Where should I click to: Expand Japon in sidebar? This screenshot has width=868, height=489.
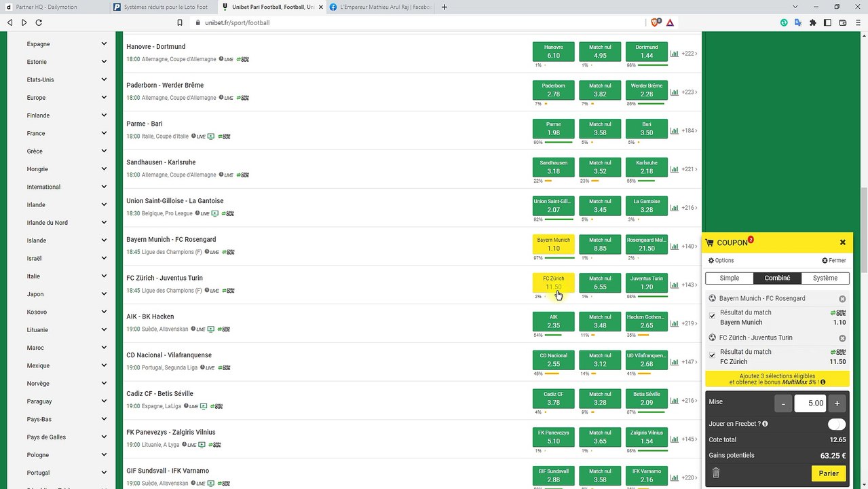click(104, 294)
